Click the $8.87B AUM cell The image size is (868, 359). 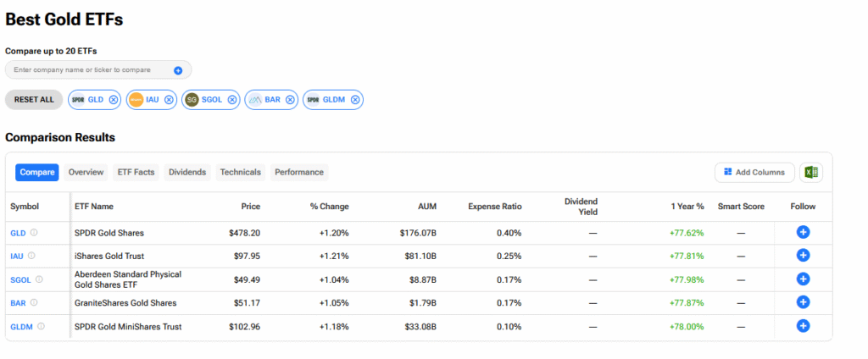click(422, 280)
